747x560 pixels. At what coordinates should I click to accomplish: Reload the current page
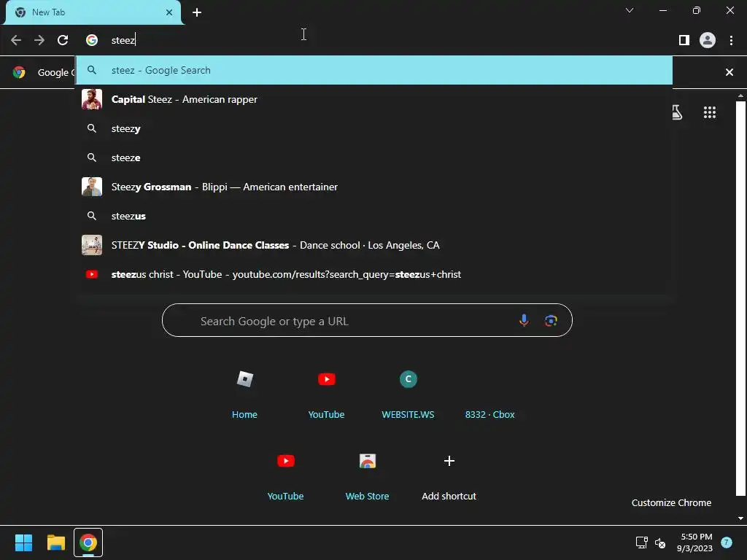point(63,40)
